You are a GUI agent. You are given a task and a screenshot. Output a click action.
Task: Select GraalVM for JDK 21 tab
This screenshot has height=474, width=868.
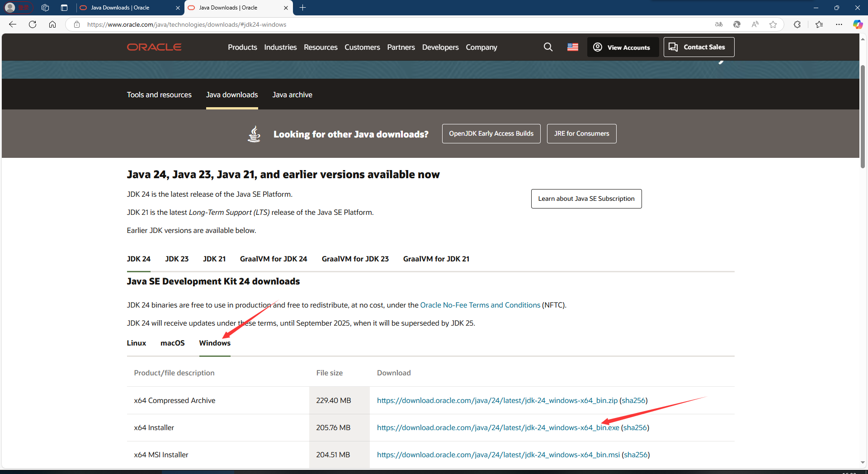[x=436, y=259]
